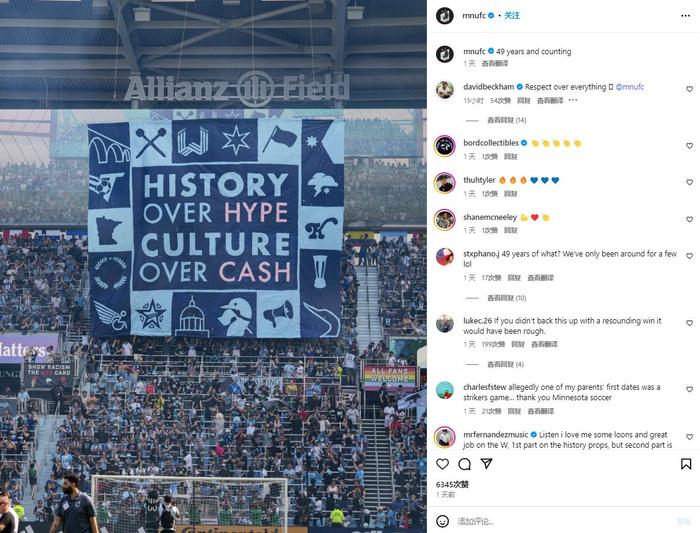Viewport: 700px width, 533px height.
Task: Like stxphano.j's comment heart
Action: coord(689,256)
